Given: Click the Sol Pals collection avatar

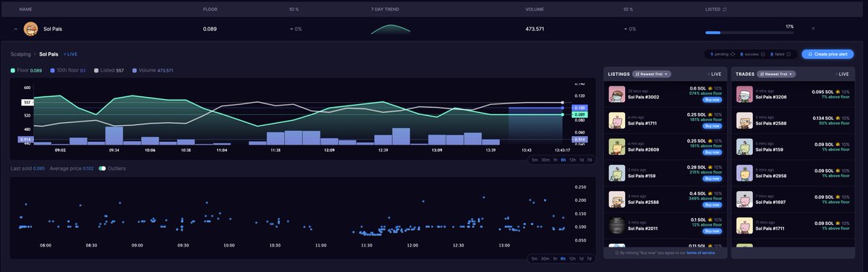Looking at the screenshot, I should [x=30, y=28].
